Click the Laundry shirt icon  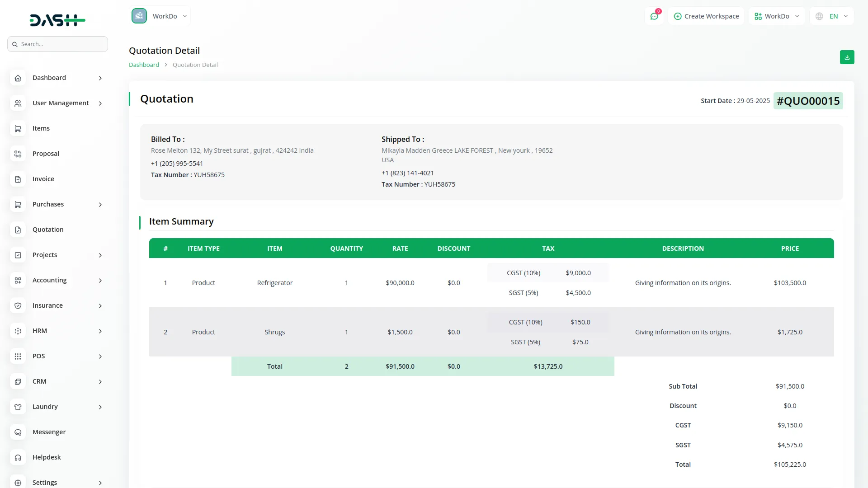point(18,407)
